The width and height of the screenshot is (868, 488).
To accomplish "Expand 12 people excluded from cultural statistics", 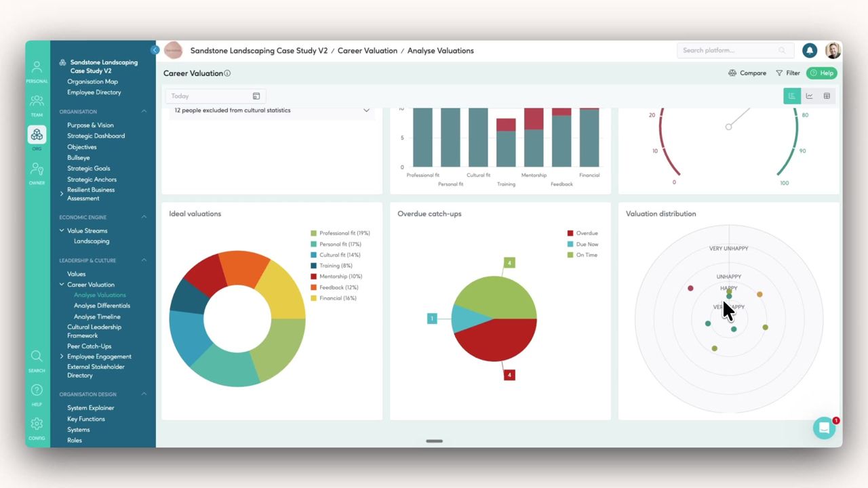I will click(x=271, y=110).
